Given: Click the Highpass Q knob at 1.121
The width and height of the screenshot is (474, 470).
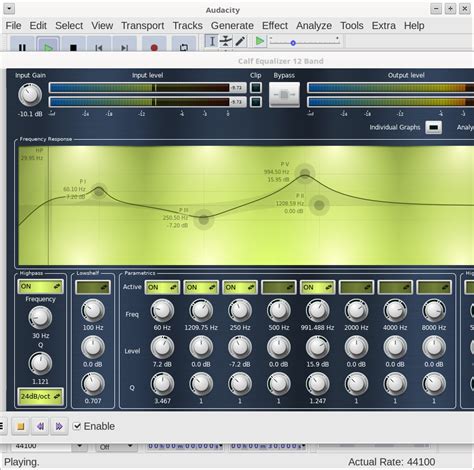Looking at the screenshot, I should pos(40,363).
